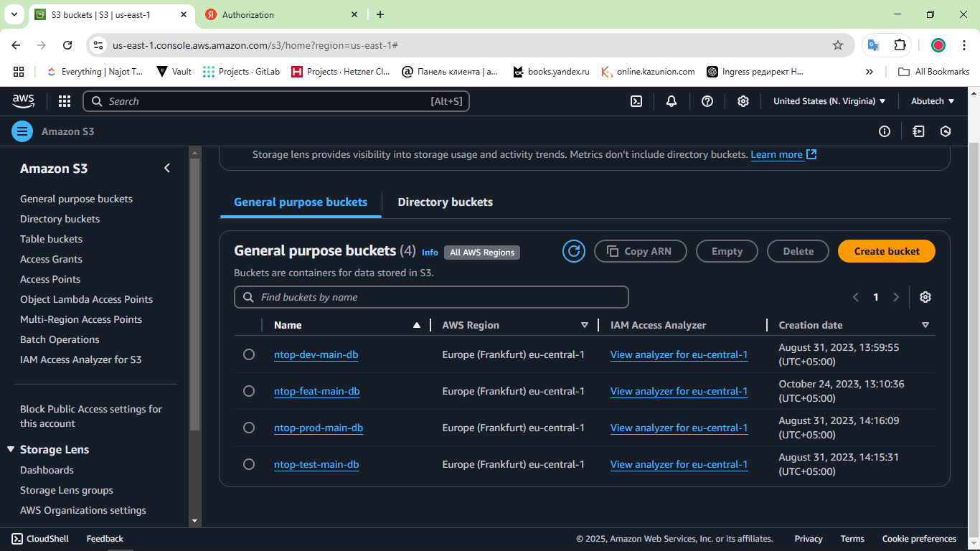The width and height of the screenshot is (980, 551).
Task: Sort by AWS Region column arrow
Action: (585, 325)
